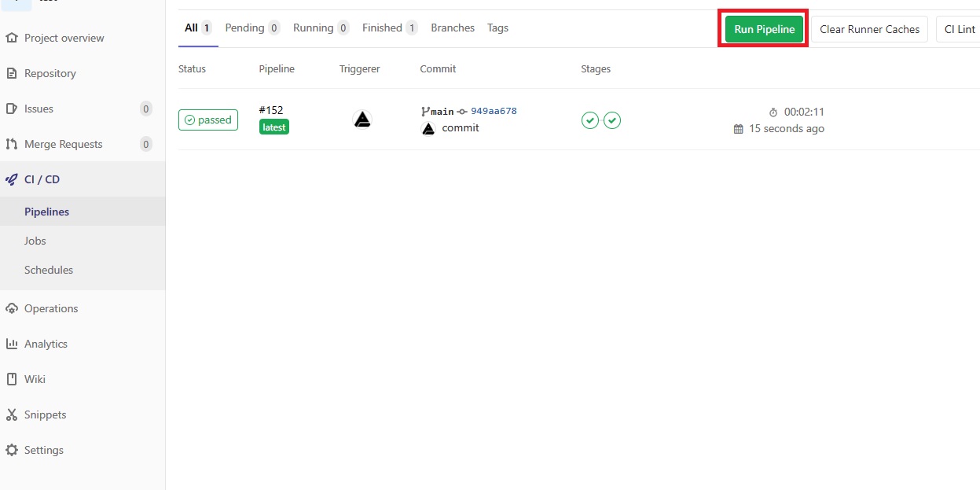Switch to the Finished tab
This screenshot has width=980, height=490.
coord(390,28)
